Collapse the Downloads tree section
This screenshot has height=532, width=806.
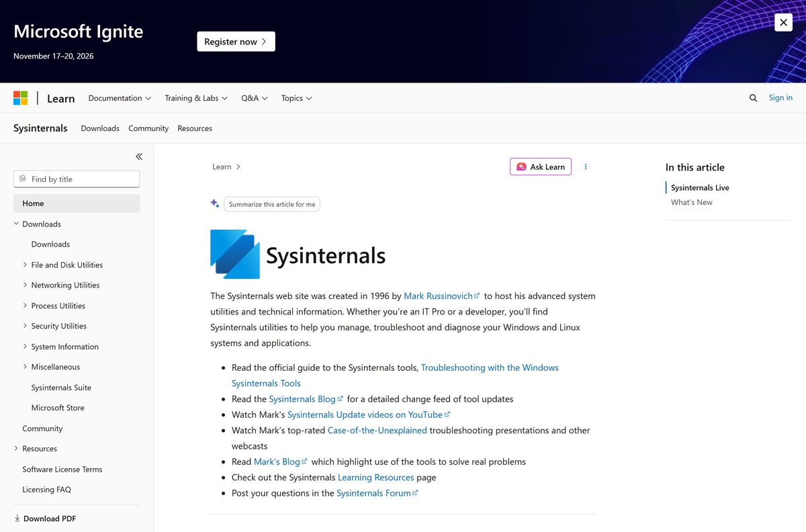(17, 224)
